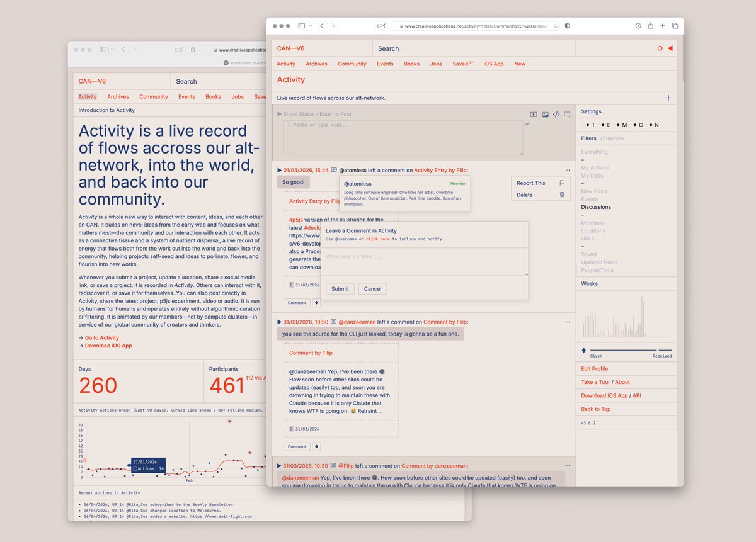Screen dimensions: 756x542
Task: Show tab overview in front Safari window
Action: (675, 26)
